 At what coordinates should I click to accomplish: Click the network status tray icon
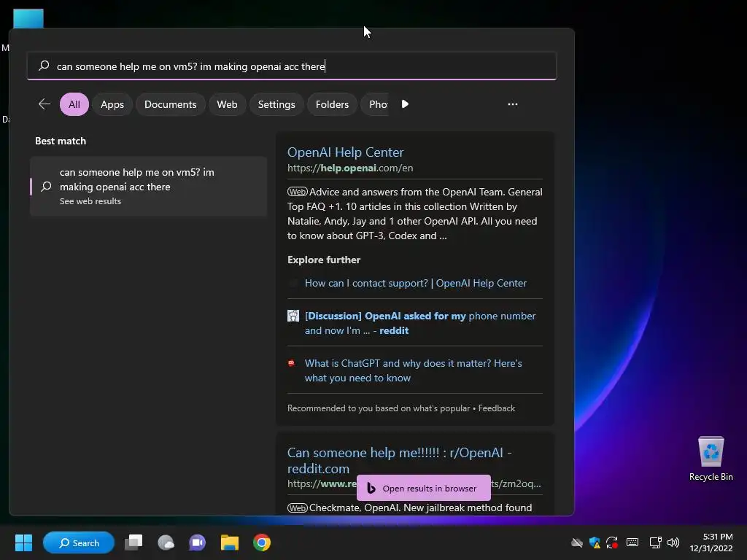click(656, 542)
